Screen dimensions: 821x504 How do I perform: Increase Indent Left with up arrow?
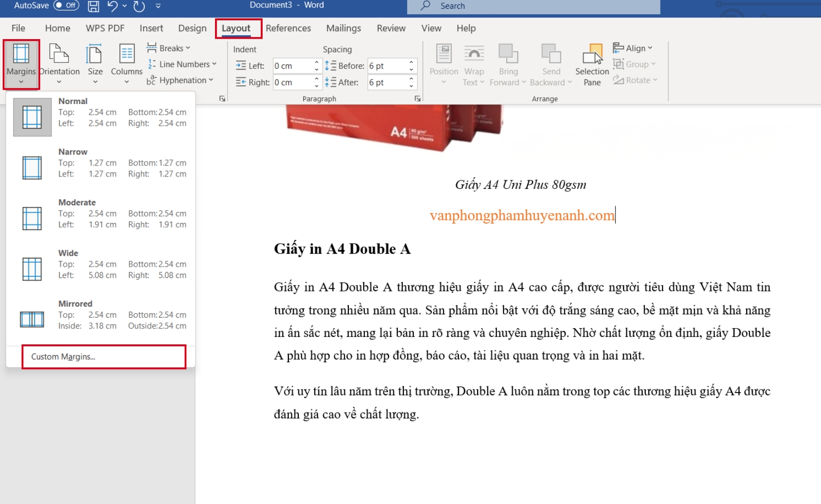(x=317, y=62)
